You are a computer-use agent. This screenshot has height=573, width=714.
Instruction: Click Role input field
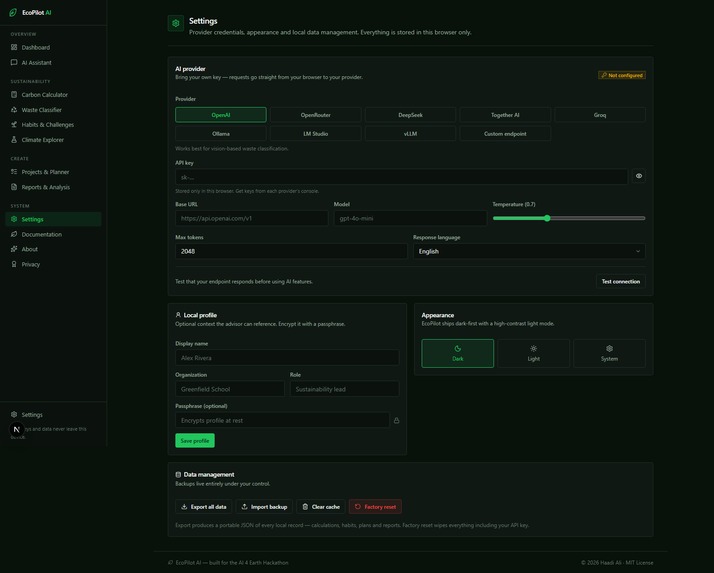coord(345,389)
